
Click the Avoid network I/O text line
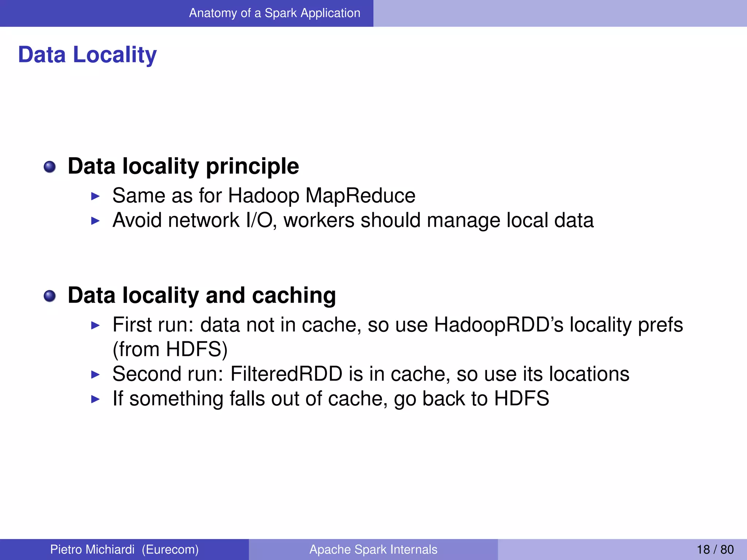353,220
